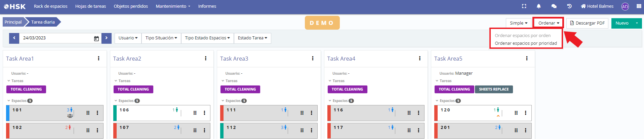Image resolution: width=644 pixels, height=139 pixels.
Task: Go to next day arrow
Action: [106, 38]
